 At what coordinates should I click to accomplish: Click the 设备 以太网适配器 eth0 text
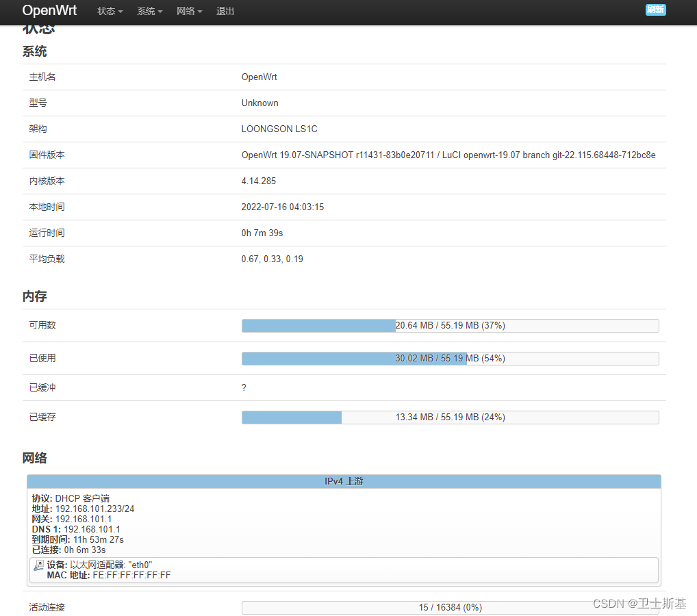click(99, 565)
